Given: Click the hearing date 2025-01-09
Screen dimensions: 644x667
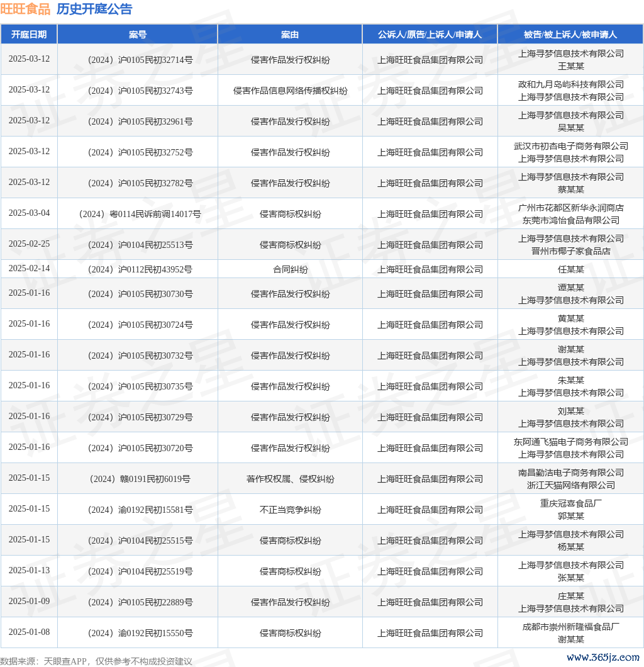Looking at the screenshot, I should [x=29, y=601].
